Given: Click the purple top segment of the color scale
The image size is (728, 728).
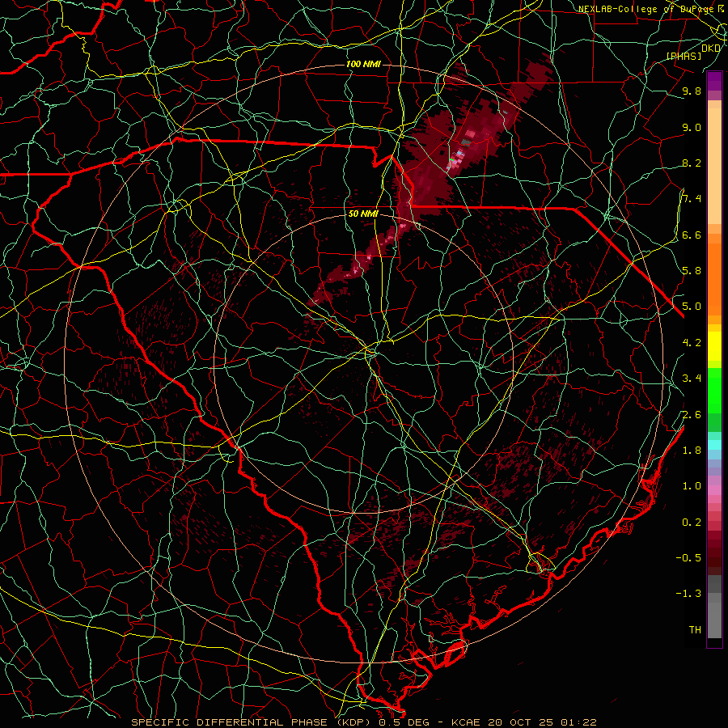Looking at the screenshot, I should pyautogui.click(x=714, y=81).
